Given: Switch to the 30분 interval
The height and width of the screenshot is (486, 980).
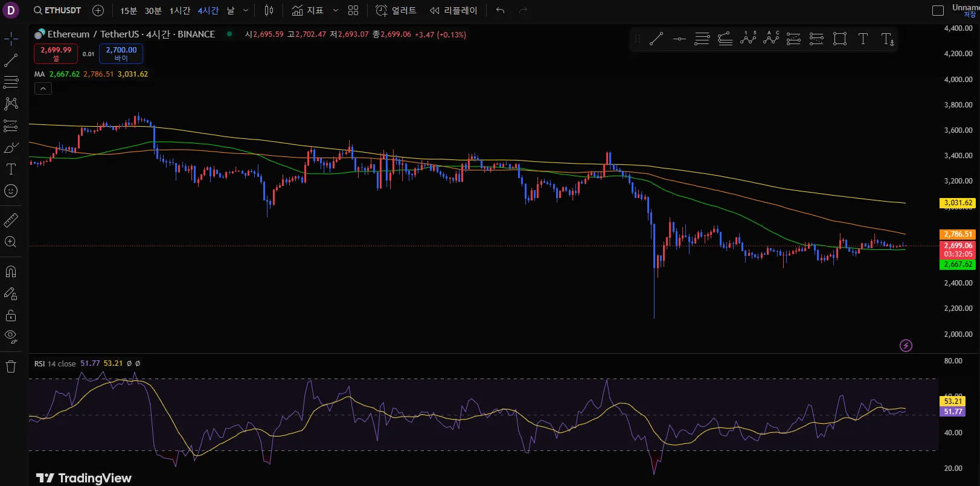Looking at the screenshot, I should coord(153,10).
